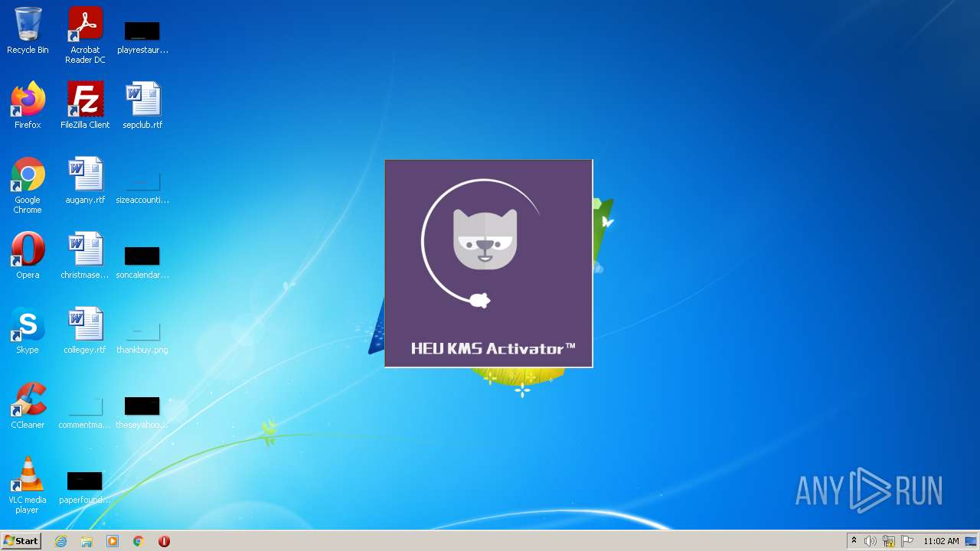This screenshot has width=980, height=551.
Task: Click the HEU KMS Activator title text
Action: (x=493, y=348)
